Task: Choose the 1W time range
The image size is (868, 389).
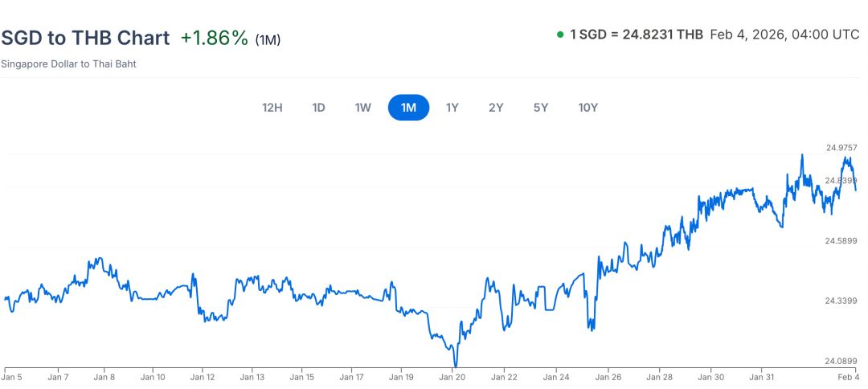Action: (x=363, y=108)
